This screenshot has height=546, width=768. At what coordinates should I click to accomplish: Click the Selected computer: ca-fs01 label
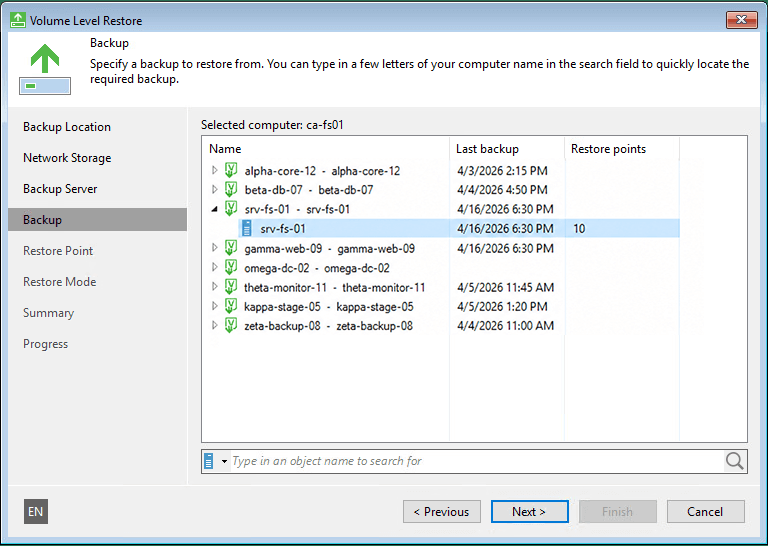click(x=272, y=125)
